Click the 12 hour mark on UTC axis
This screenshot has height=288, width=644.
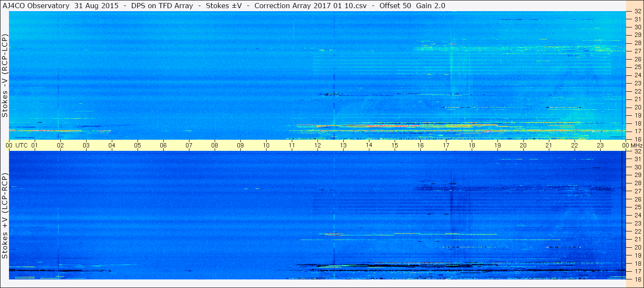(x=318, y=145)
